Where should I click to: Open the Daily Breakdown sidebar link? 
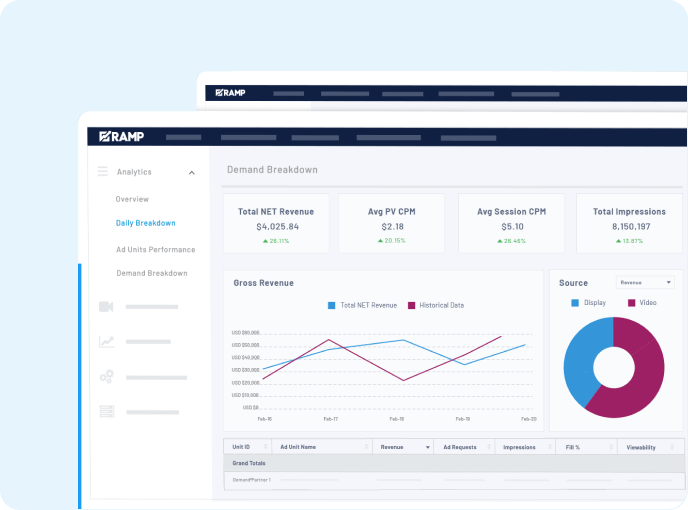coord(145,223)
